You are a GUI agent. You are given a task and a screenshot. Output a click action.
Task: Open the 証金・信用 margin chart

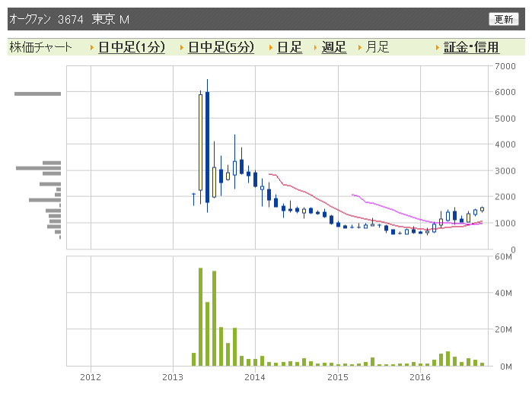pos(471,47)
